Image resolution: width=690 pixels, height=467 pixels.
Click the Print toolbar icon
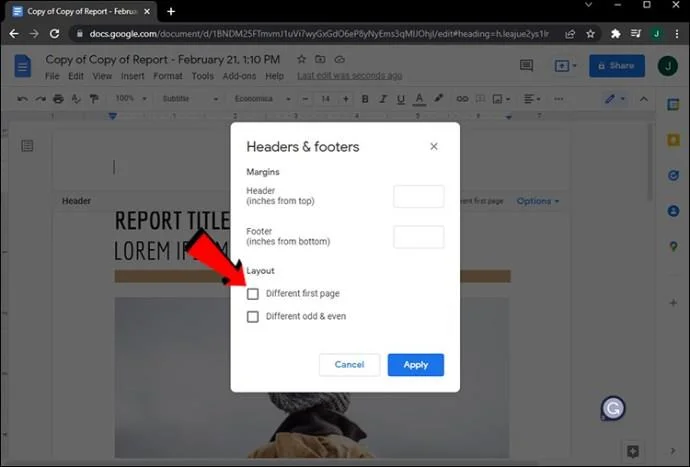point(58,99)
